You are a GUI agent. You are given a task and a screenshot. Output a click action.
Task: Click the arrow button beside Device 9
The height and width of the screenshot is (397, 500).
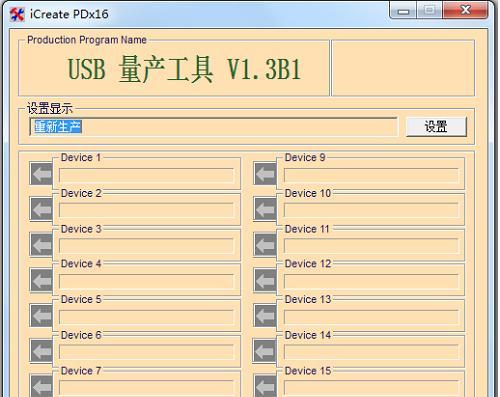click(265, 174)
